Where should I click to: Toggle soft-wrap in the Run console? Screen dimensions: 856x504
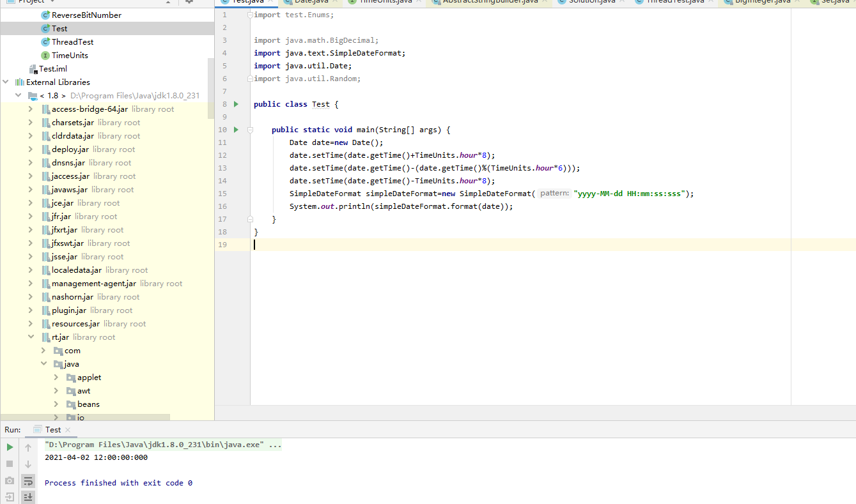click(x=28, y=480)
